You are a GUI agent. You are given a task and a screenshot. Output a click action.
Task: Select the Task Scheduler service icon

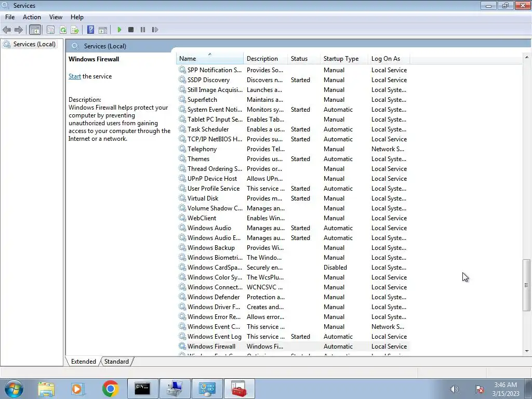182,129
